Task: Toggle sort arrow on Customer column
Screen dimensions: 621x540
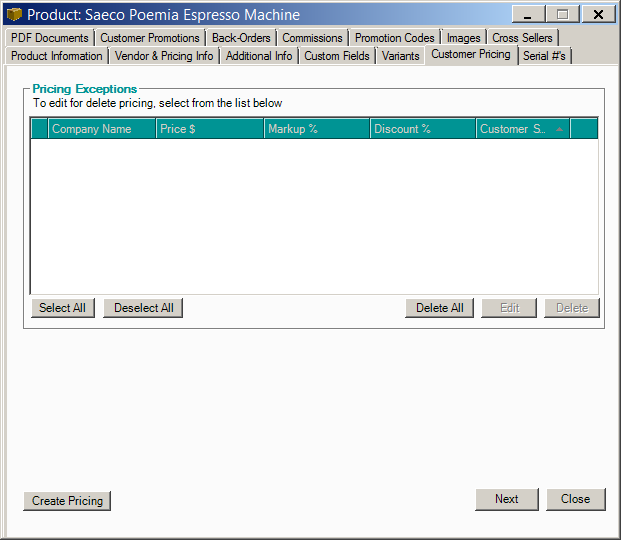Action: [x=559, y=129]
